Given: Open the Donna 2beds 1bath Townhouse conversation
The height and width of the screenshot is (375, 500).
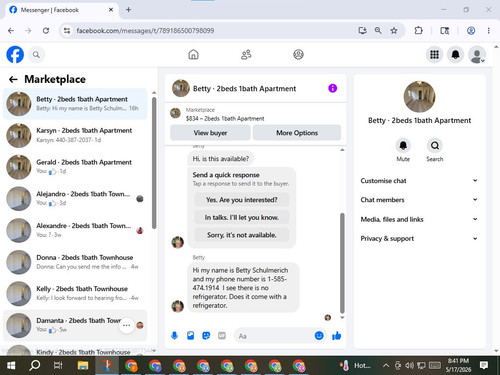Looking at the screenshot, I should point(75,262).
